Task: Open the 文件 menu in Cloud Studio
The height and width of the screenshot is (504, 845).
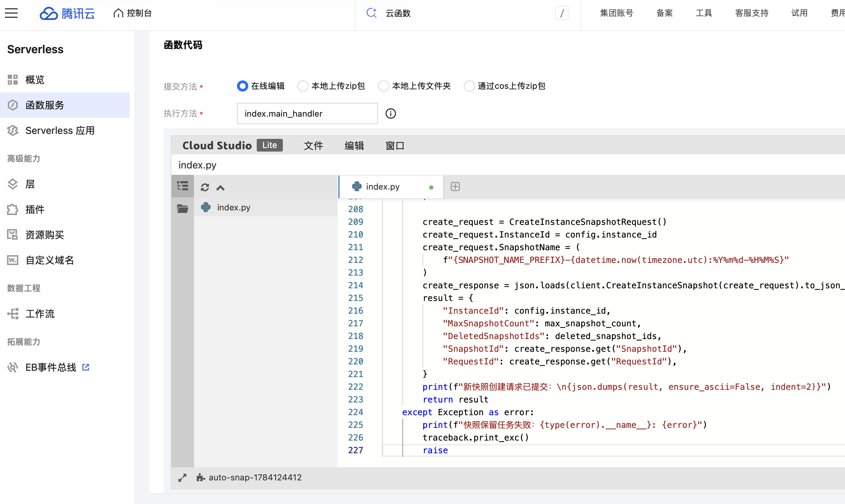Action: pyautogui.click(x=313, y=146)
